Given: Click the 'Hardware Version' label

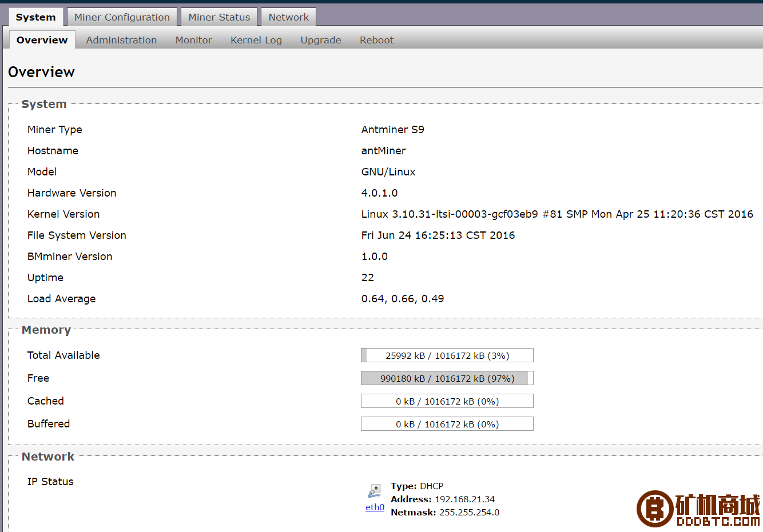Looking at the screenshot, I should [x=72, y=193].
